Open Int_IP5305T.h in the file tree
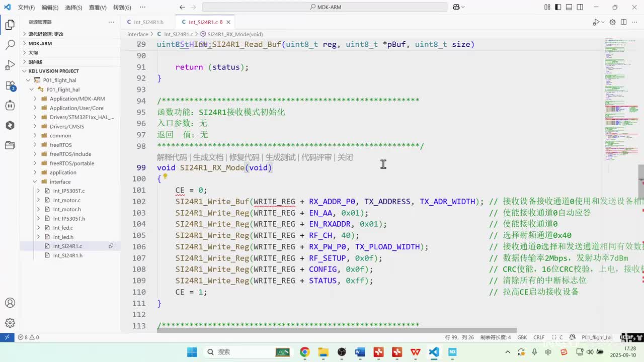Screen dimensions: 644x362 (x=70, y=219)
